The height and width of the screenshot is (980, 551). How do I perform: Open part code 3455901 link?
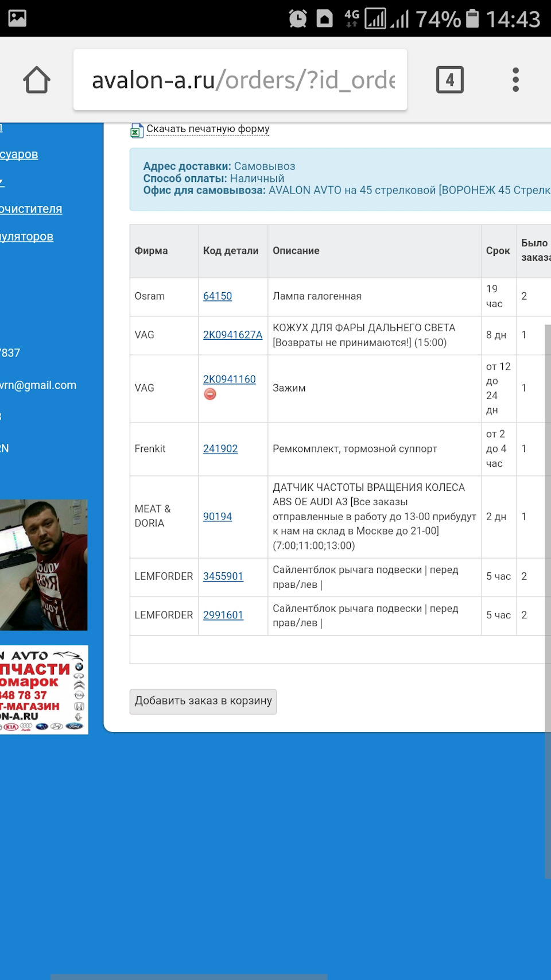[223, 576]
